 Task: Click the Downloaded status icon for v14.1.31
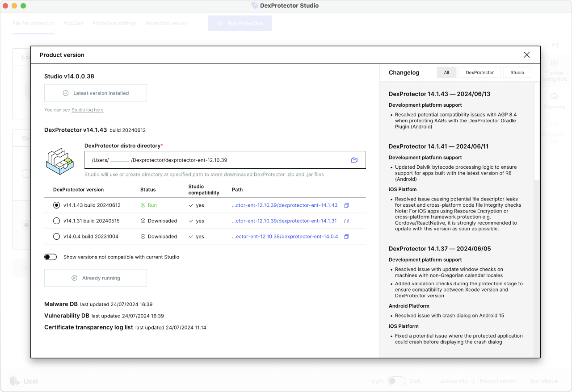coord(143,221)
